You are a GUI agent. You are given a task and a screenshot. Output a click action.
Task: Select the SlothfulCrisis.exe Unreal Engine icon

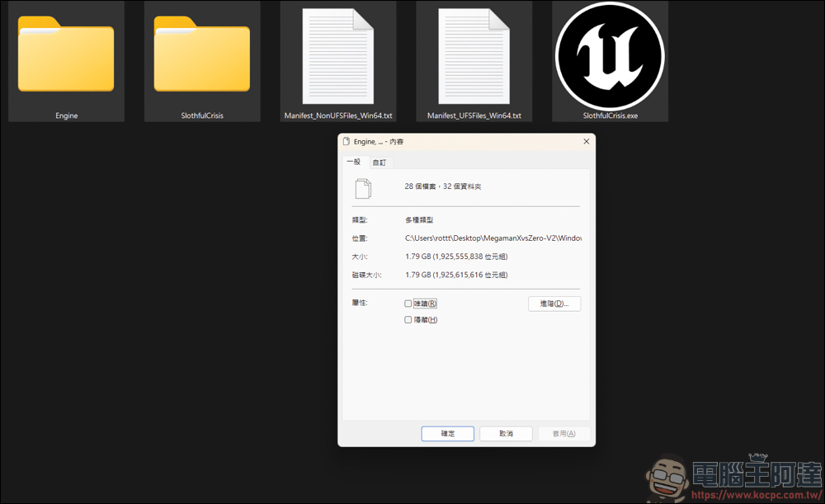tap(610, 54)
